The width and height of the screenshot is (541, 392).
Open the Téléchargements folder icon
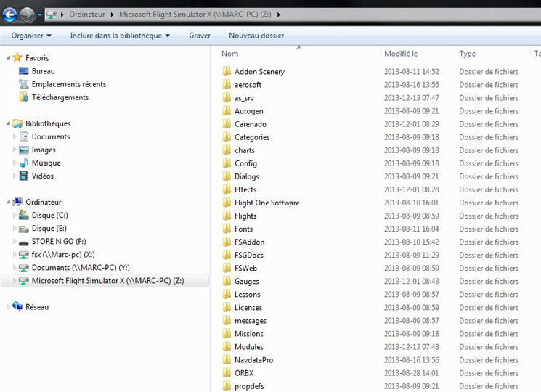(24, 97)
